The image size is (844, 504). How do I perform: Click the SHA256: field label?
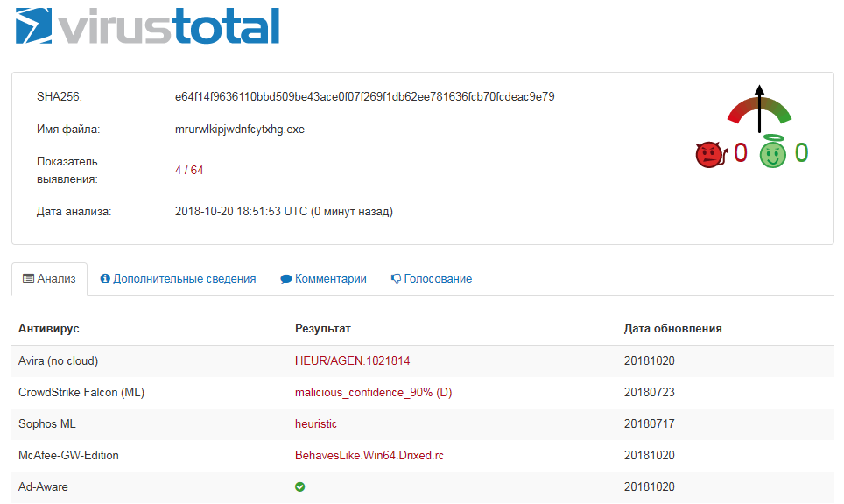[x=60, y=97]
